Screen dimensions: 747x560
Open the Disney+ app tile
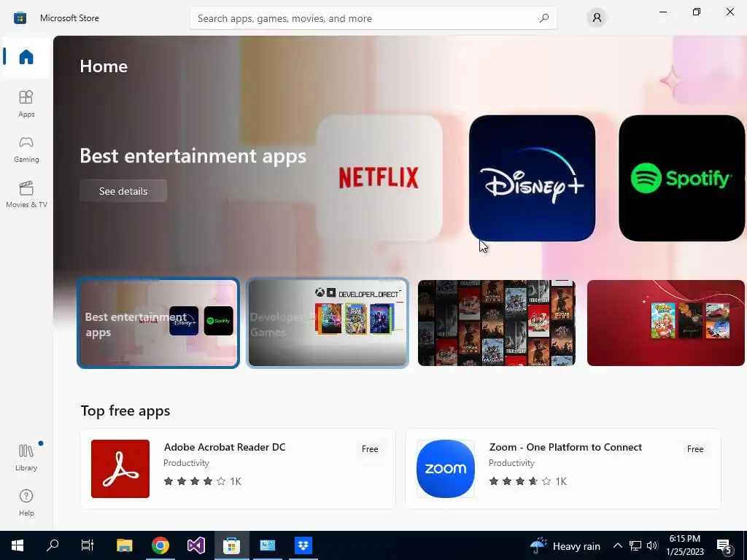(x=532, y=178)
